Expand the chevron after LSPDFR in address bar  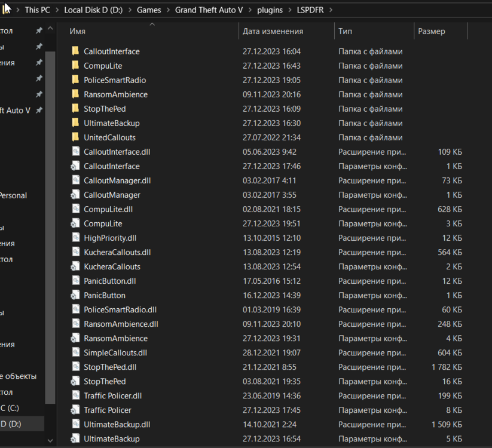(x=331, y=10)
